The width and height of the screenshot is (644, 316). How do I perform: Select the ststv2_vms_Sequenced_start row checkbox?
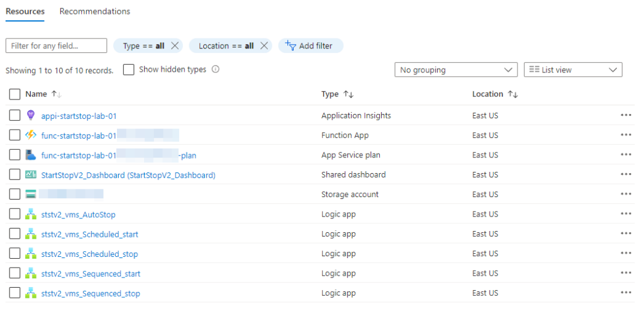click(14, 273)
